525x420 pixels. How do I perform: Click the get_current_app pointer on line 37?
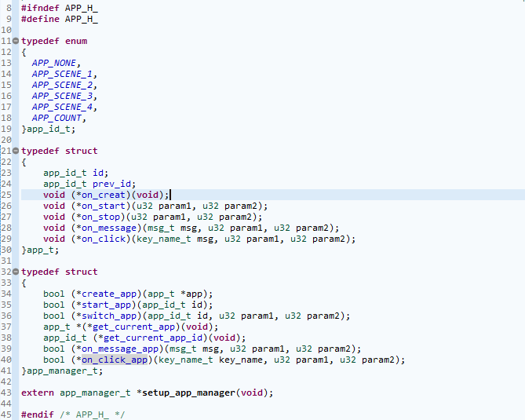click(x=134, y=327)
